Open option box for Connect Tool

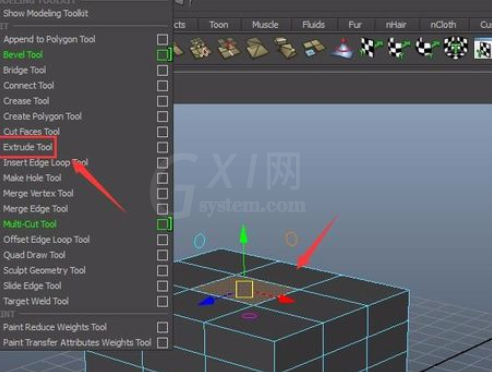(162, 86)
